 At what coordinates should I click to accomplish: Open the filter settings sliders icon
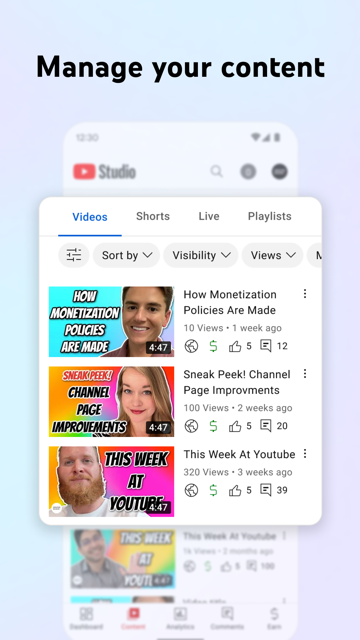pyautogui.click(x=74, y=255)
